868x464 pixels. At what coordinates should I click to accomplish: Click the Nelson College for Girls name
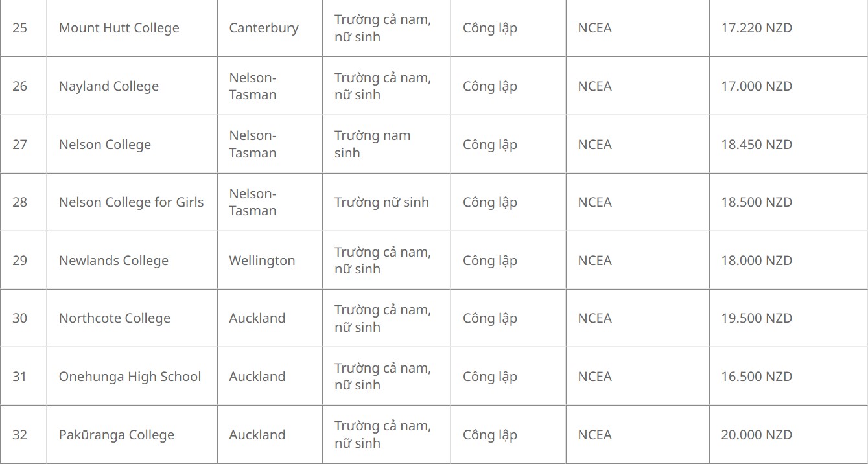point(131,202)
